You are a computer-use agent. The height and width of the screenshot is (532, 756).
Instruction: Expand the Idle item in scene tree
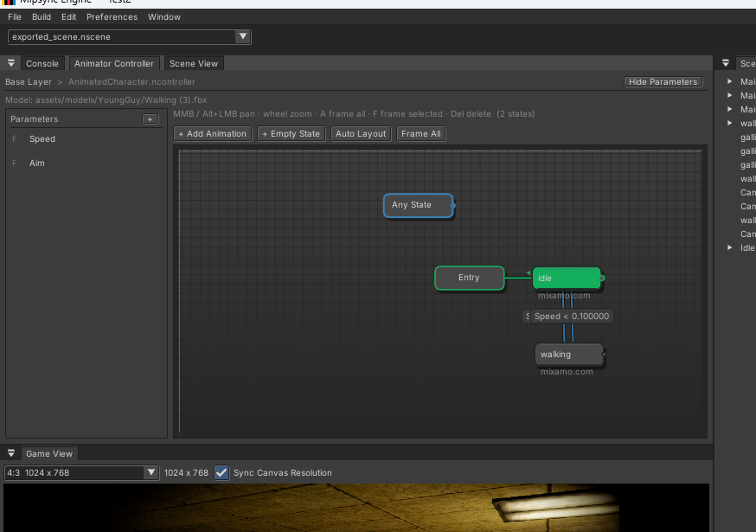[730, 247]
